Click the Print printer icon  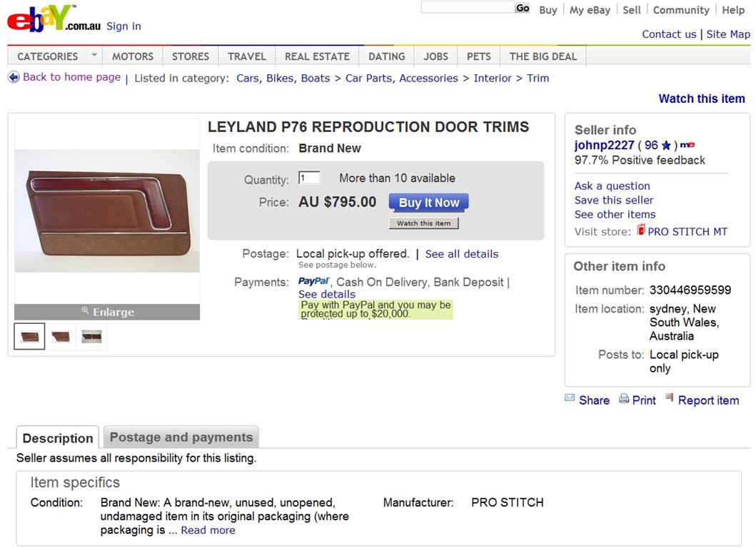tap(624, 399)
